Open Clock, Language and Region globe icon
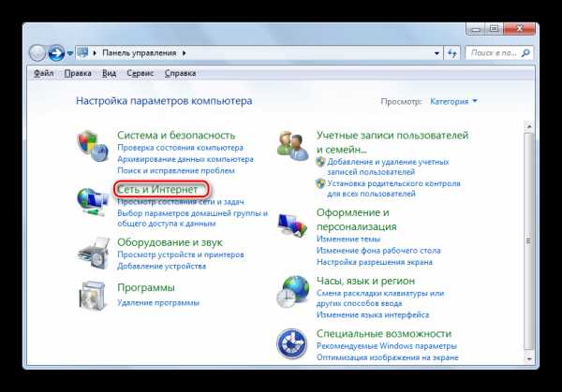 [293, 291]
